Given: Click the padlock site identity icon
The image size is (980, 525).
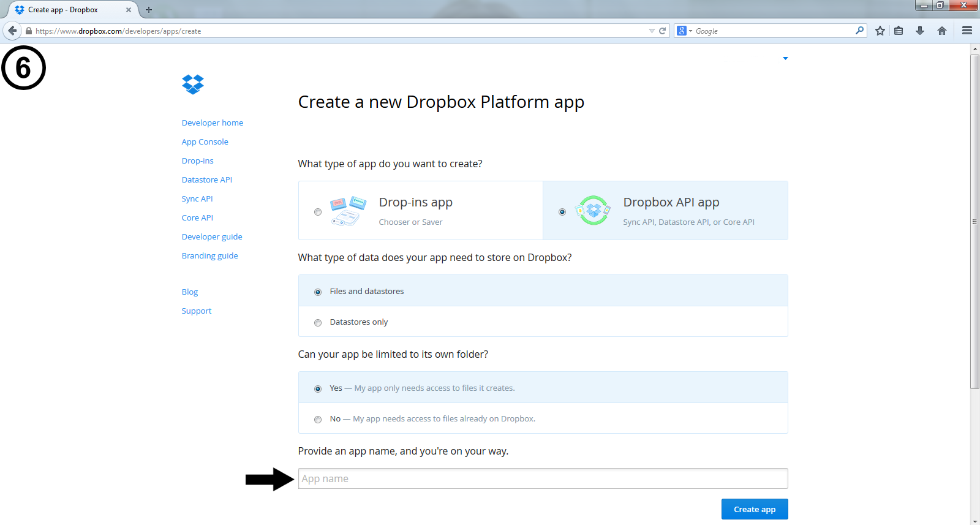Looking at the screenshot, I should [x=29, y=31].
